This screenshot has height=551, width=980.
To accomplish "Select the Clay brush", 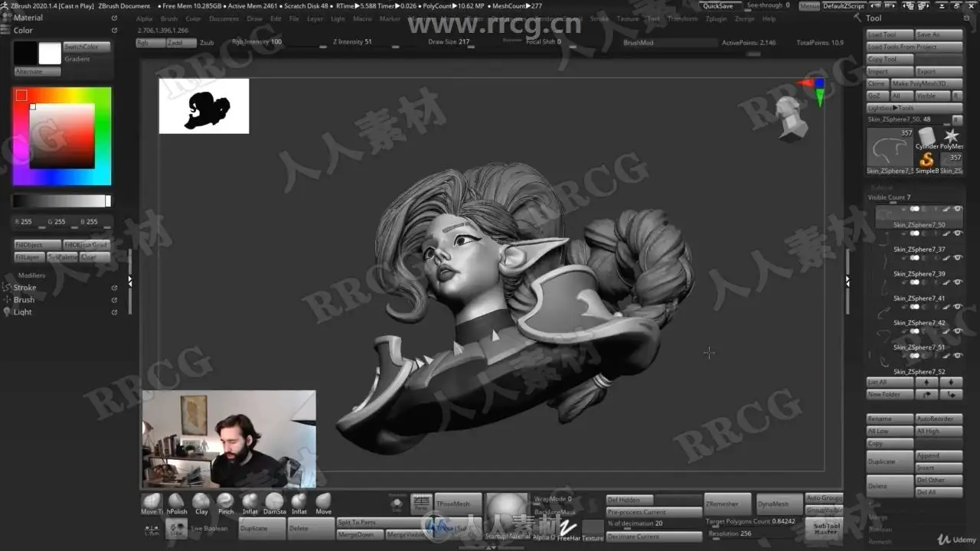I will (201, 504).
